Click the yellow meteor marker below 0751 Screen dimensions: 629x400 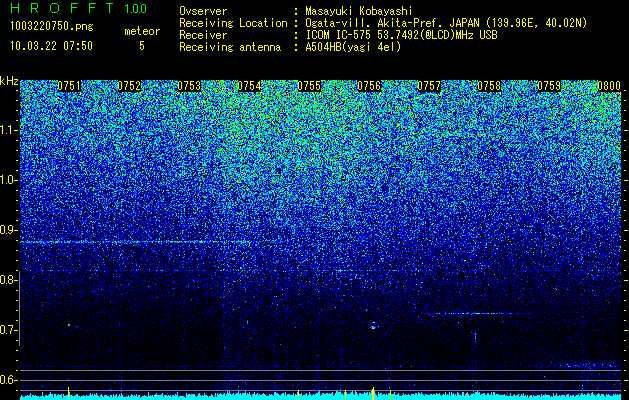coord(69,392)
